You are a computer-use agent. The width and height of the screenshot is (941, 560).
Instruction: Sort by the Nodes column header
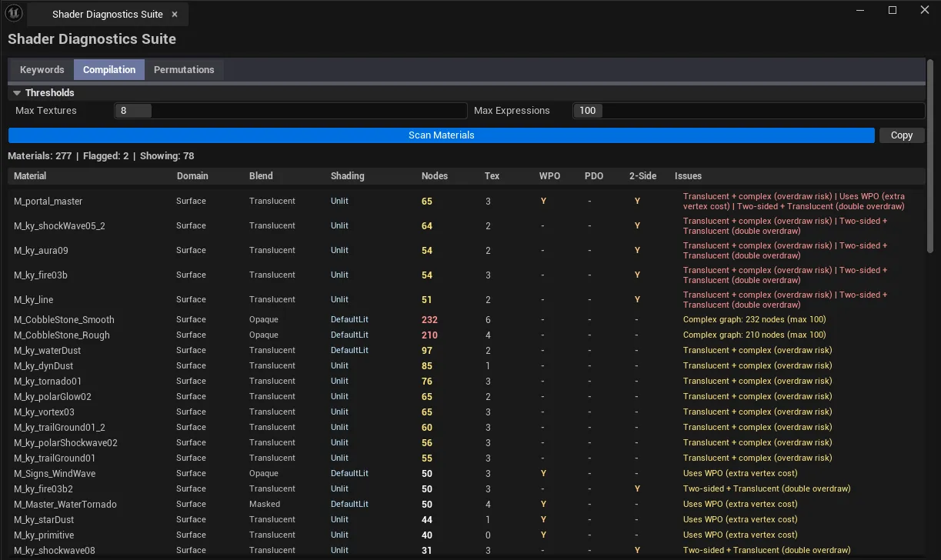click(x=435, y=176)
